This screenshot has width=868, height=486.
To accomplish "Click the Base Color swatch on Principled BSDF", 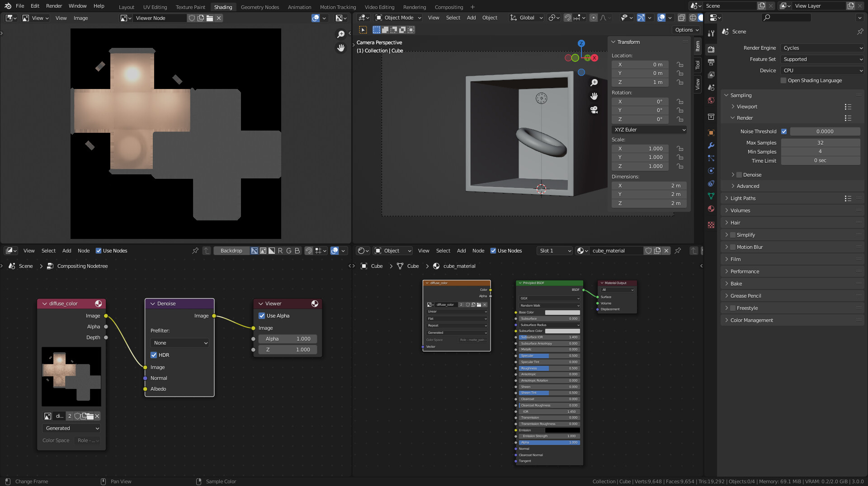I will 563,312.
